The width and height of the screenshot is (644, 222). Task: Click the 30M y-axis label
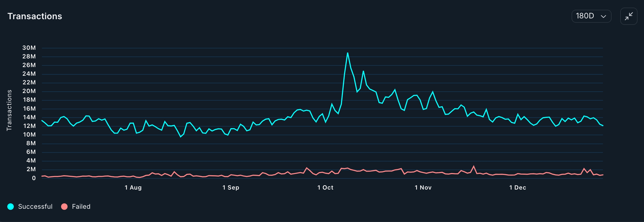[29, 48]
